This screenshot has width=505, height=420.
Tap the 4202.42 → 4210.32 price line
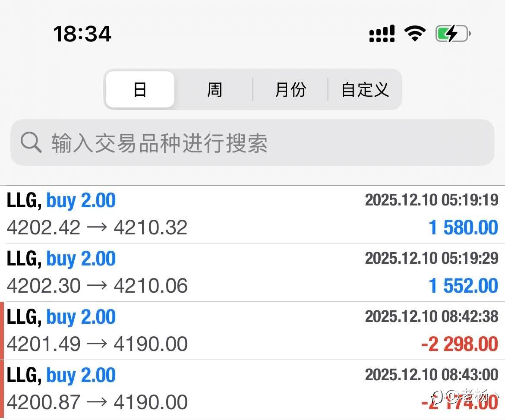tap(97, 228)
